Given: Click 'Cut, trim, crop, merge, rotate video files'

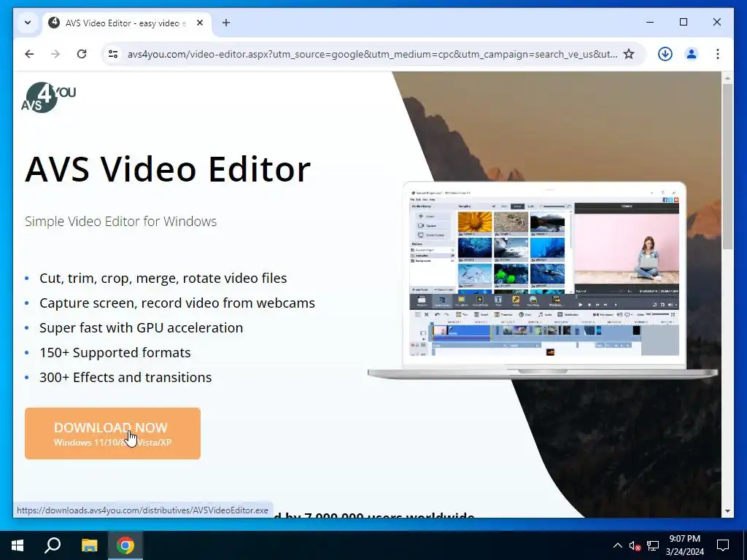Looking at the screenshot, I should pos(163,278).
